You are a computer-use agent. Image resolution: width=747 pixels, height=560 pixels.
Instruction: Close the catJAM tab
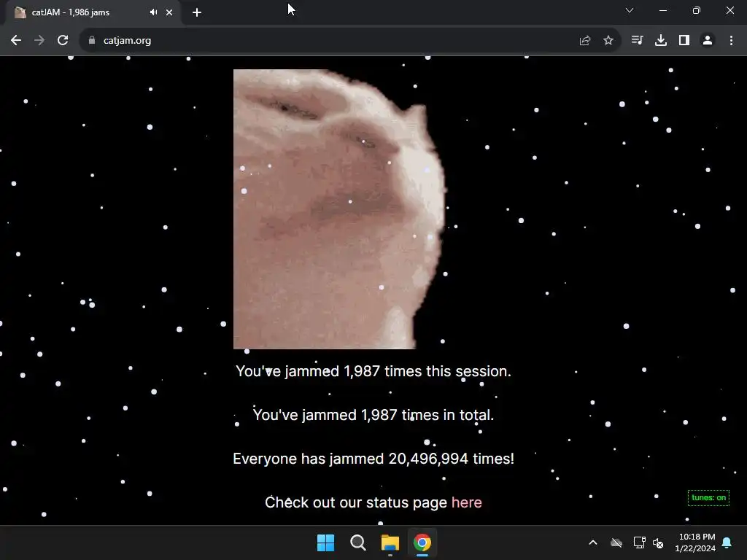pyautogui.click(x=169, y=12)
